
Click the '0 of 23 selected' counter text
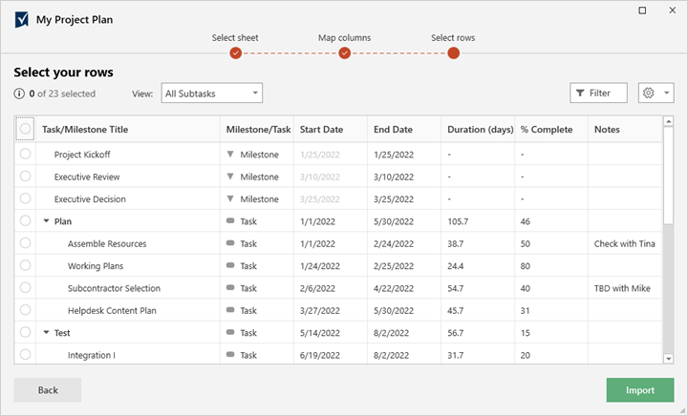point(62,93)
